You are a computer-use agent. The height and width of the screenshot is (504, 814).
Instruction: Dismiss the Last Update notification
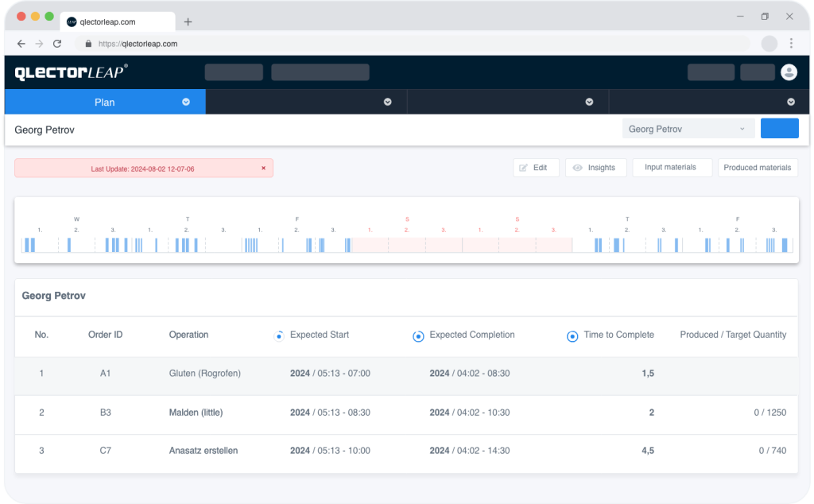(263, 169)
